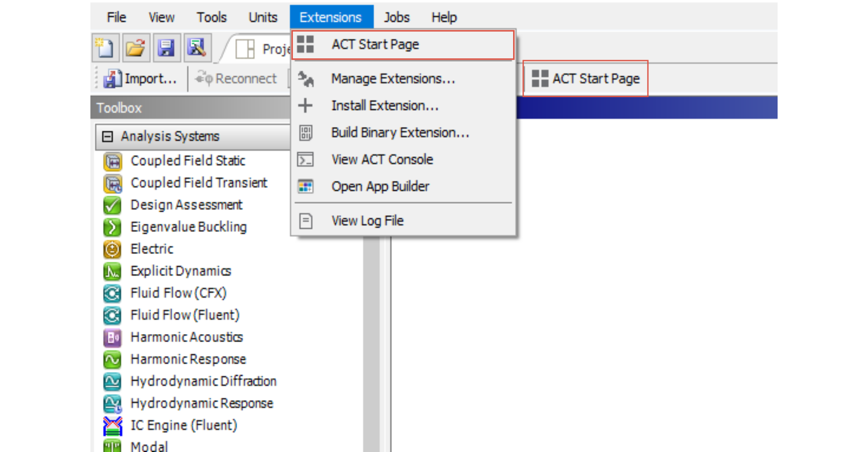
Task: Select Coupled Field Static text
Action: [x=188, y=161]
